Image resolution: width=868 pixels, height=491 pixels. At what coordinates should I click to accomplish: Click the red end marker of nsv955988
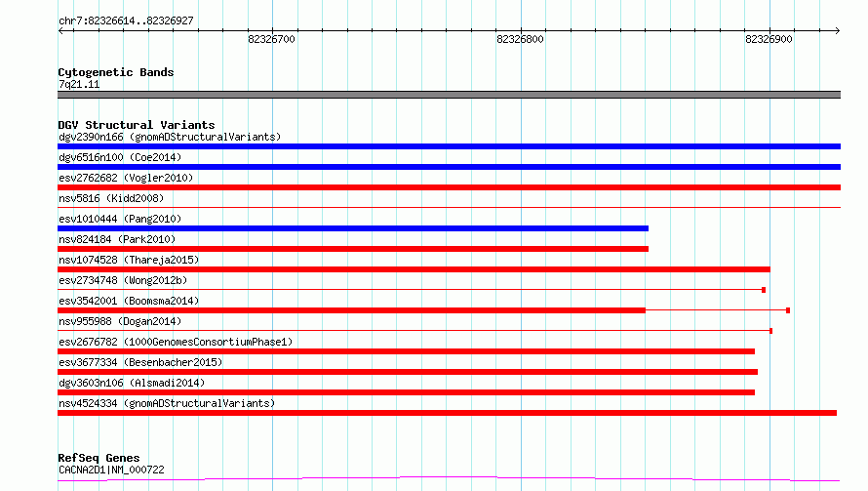[x=770, y=331]
